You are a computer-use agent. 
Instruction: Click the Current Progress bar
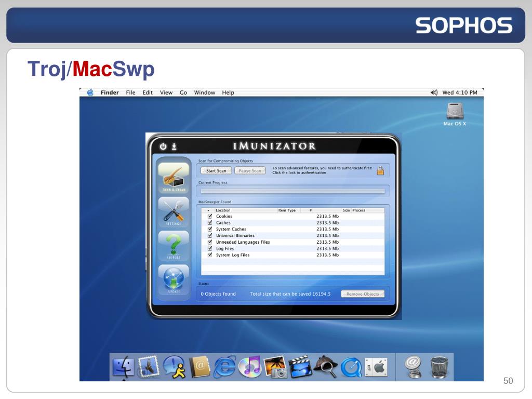point(293,191)
